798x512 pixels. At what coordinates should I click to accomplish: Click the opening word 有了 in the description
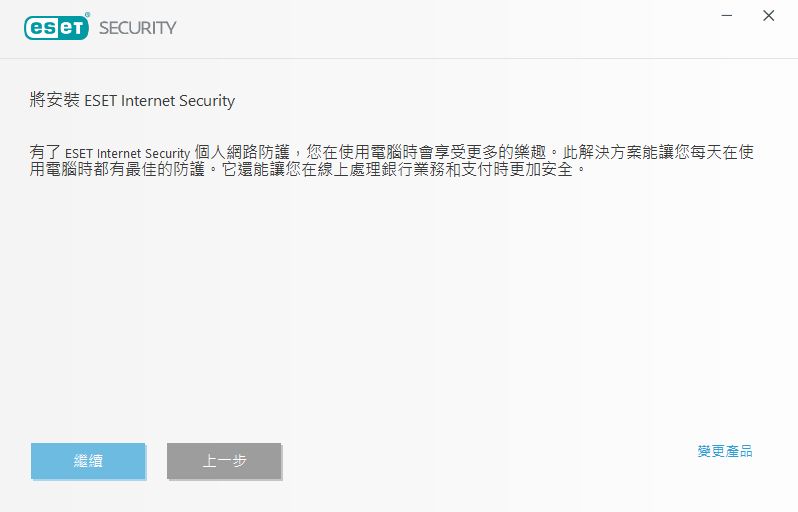pos(46,153)
